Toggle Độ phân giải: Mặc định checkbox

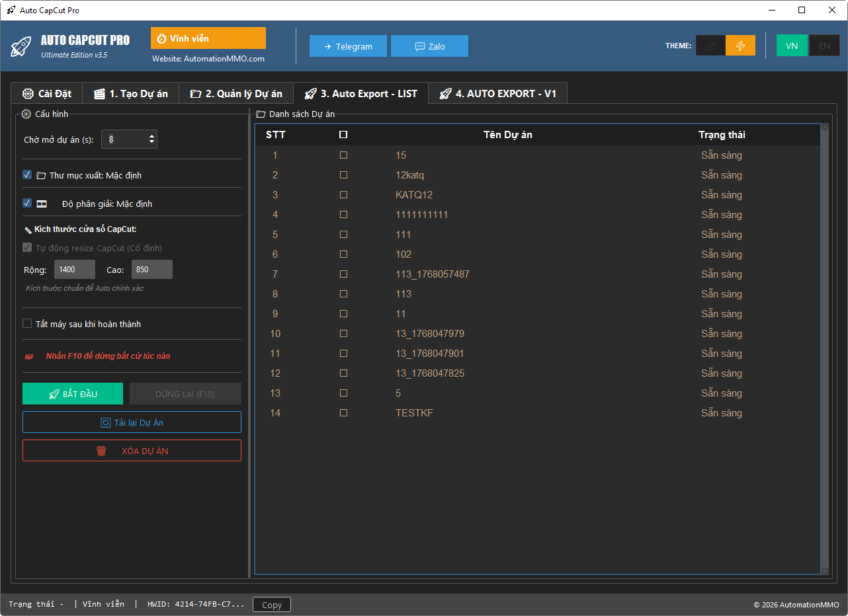coord(27,203)
